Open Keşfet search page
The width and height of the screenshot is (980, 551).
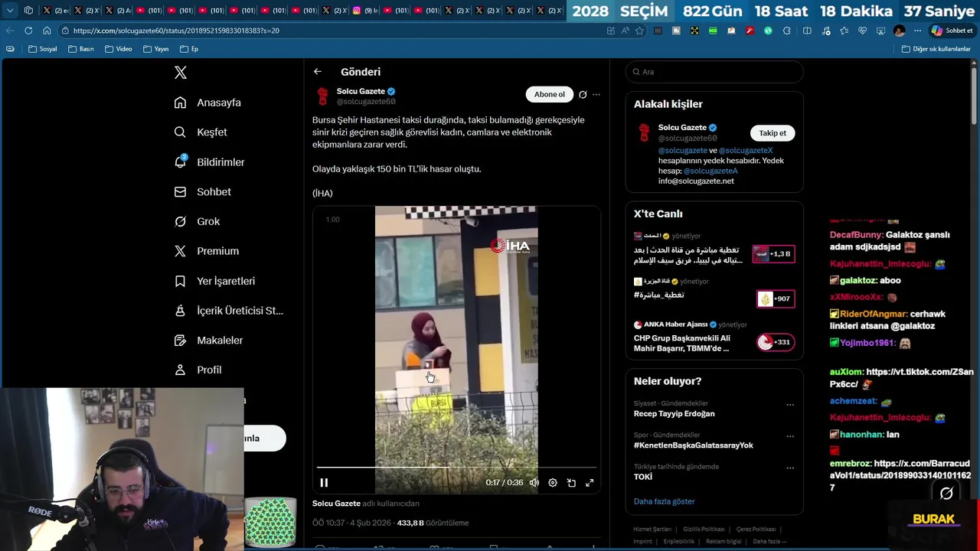[201, 132]
